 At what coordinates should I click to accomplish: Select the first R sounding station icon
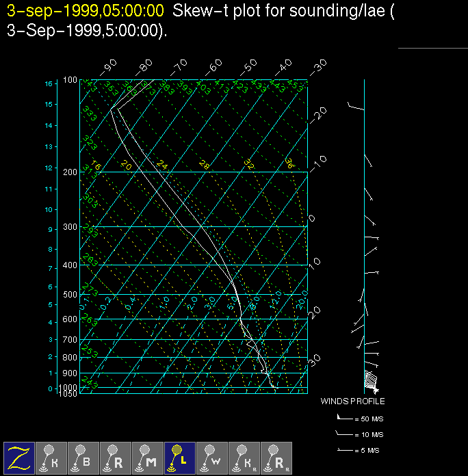(116, 458)
